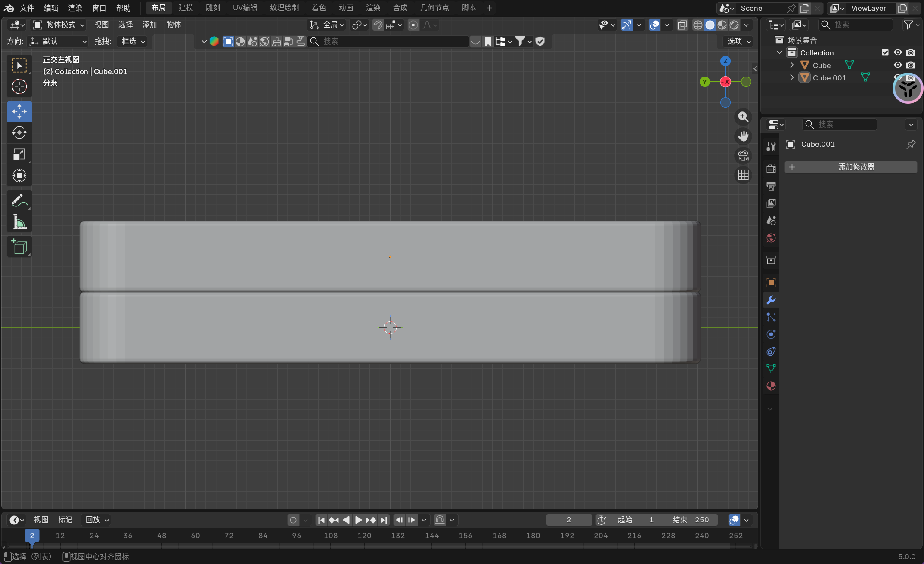Click the 3D cursor tool

[x=19, y=87]
